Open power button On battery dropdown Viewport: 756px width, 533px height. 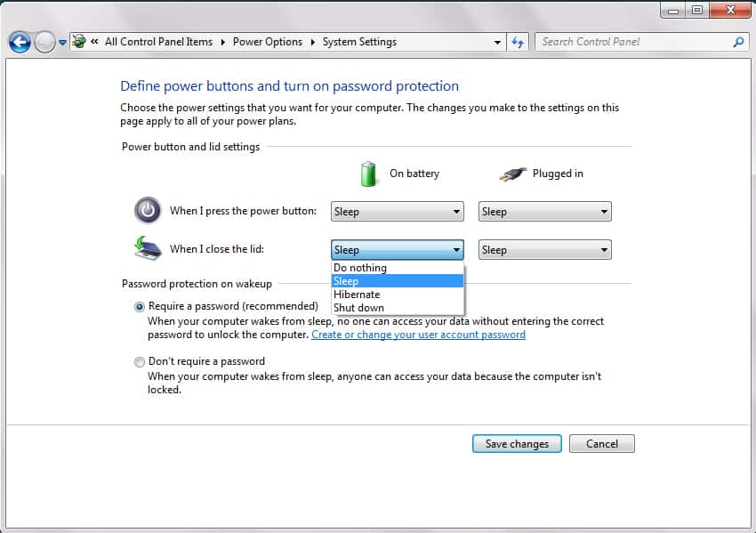pos(398,212)
